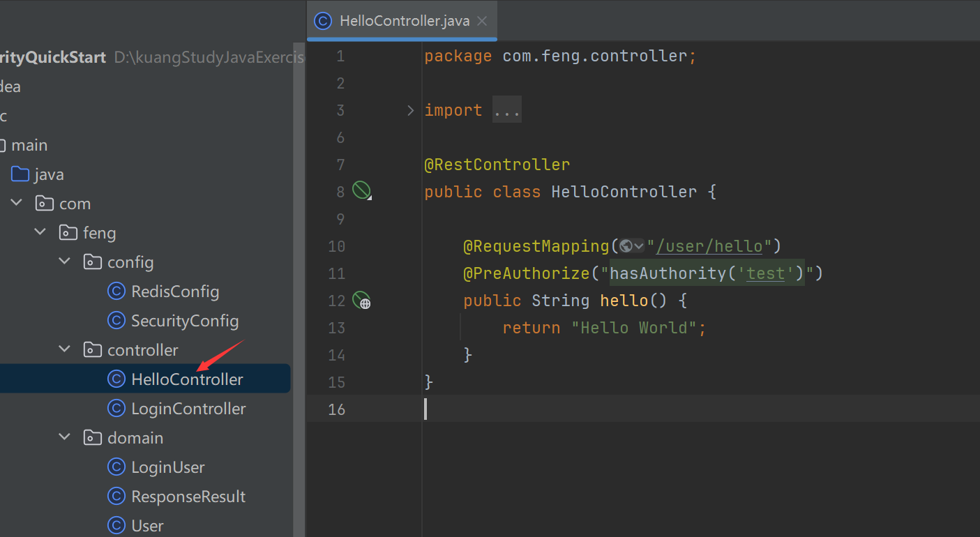Select the main folder in project tree
The image size is (980, 537).
tap(29, 145)
